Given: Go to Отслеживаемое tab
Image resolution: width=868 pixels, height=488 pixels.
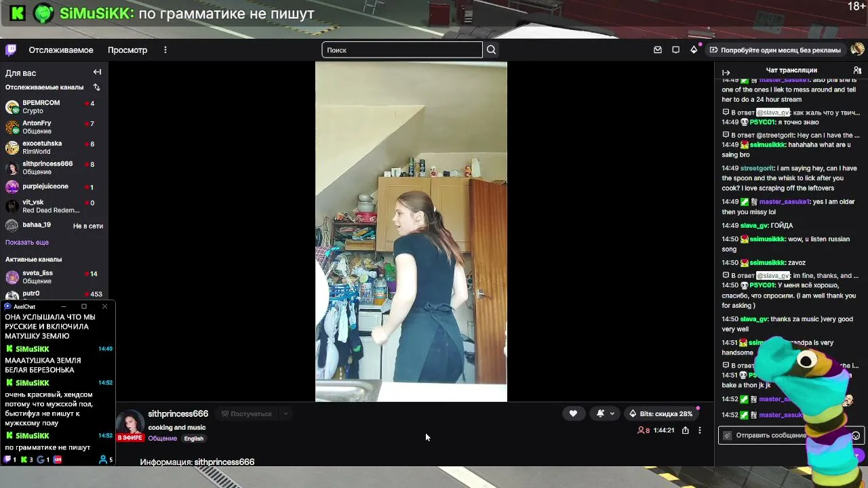Looking at the screenshot, I should pos(61,50).
